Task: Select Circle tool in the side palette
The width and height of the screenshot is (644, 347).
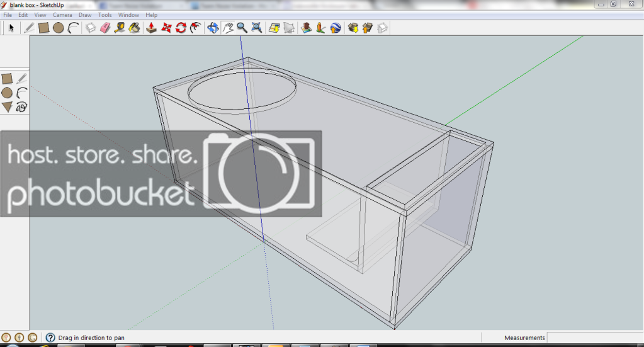Action: [x=7, y=93]
